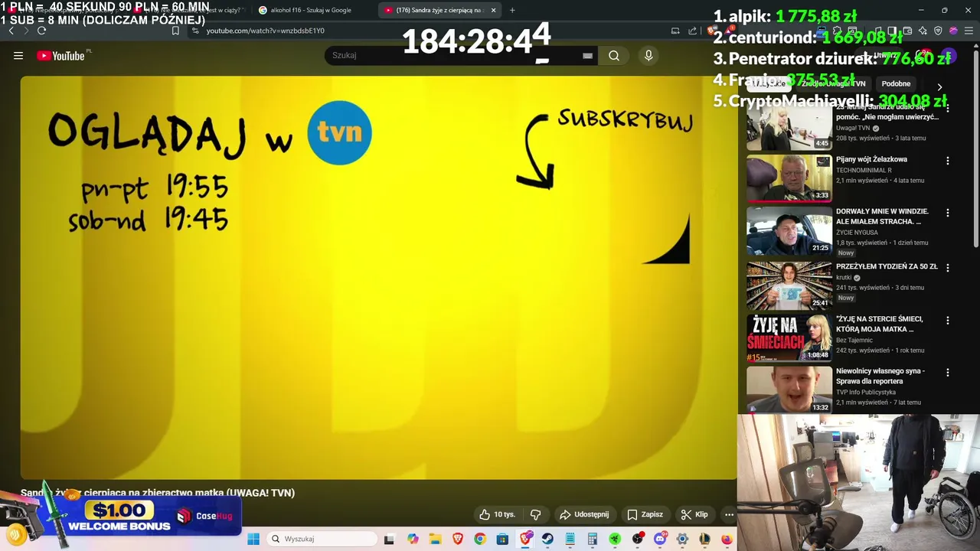Select the Podobne filter chip
Viewport: 980px width, 551px height.
(x=896, y=83)
